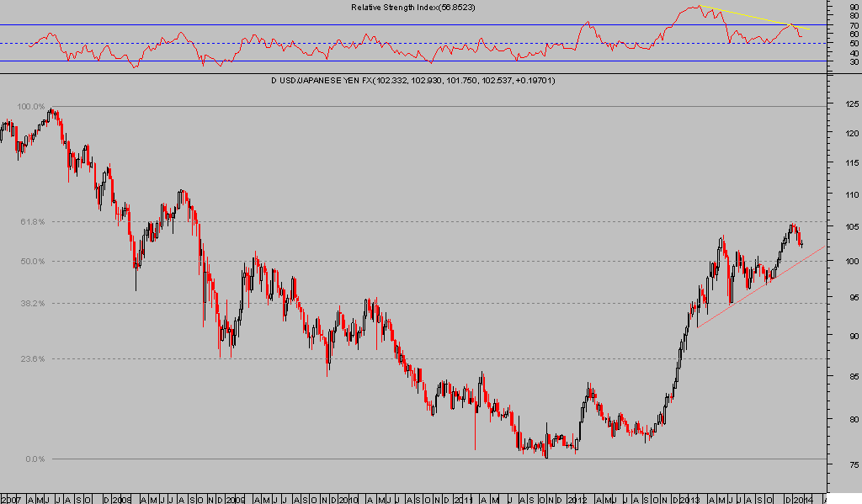Select the 50.0% Fibonacci retracement label
Viewport: 862px width, 504px height.
(30, 261)
